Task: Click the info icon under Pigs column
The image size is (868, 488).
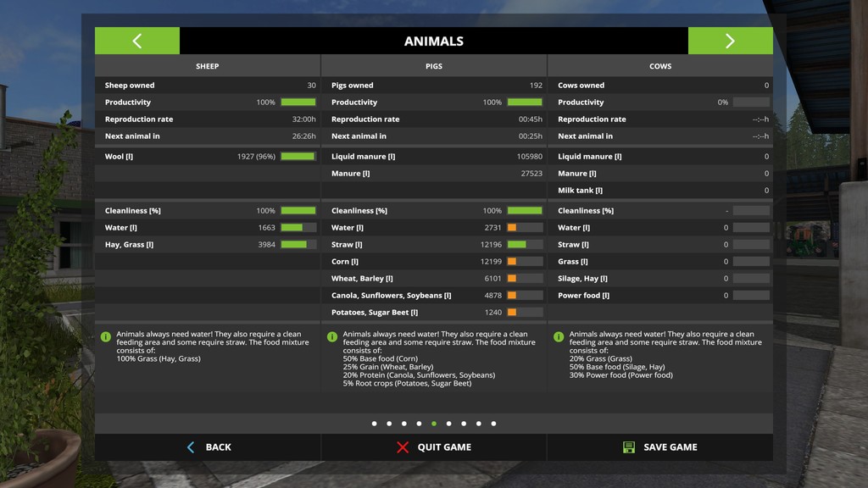Action: [332, 337]
